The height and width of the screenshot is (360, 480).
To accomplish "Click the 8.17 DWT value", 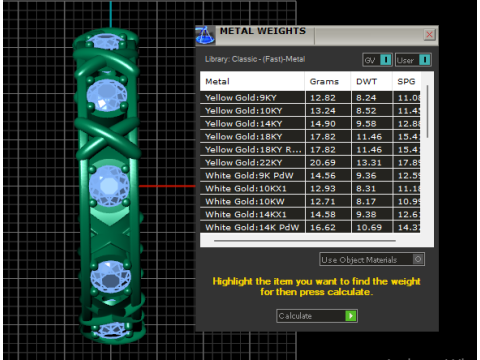I will (366, 202).
